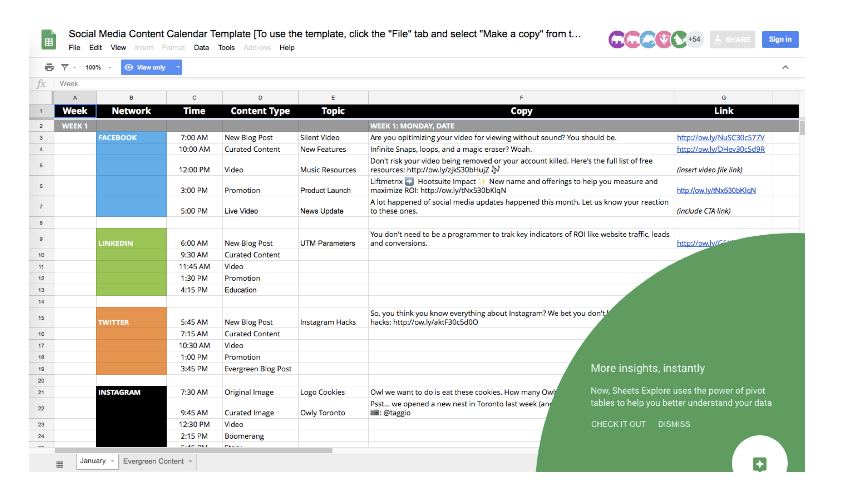Click the green Google Sheets home icon
This screenshot has width=858, height=504.
[49, 39]
